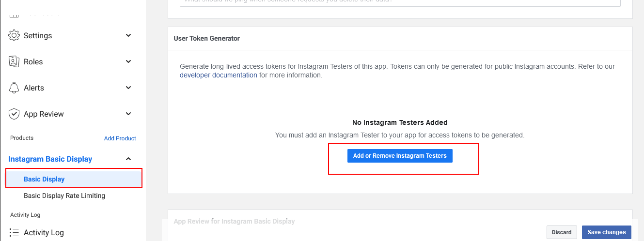The height and width of the screenshot is (241, 644).
Task: Expand the Alerts section chevron
Action: (x=128, y=88)
